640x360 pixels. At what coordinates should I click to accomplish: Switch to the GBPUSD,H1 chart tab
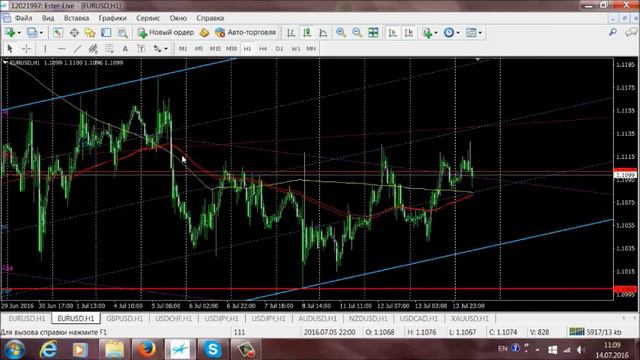[125, 318]
